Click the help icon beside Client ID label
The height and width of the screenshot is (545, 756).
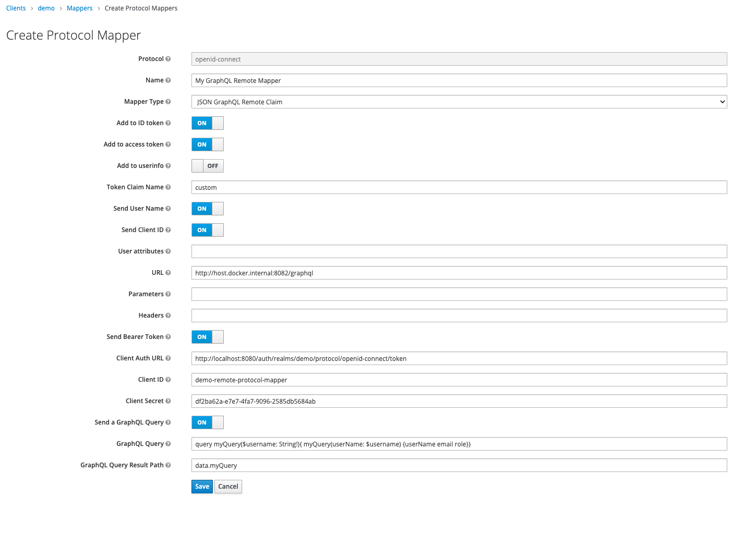(168, 380)
